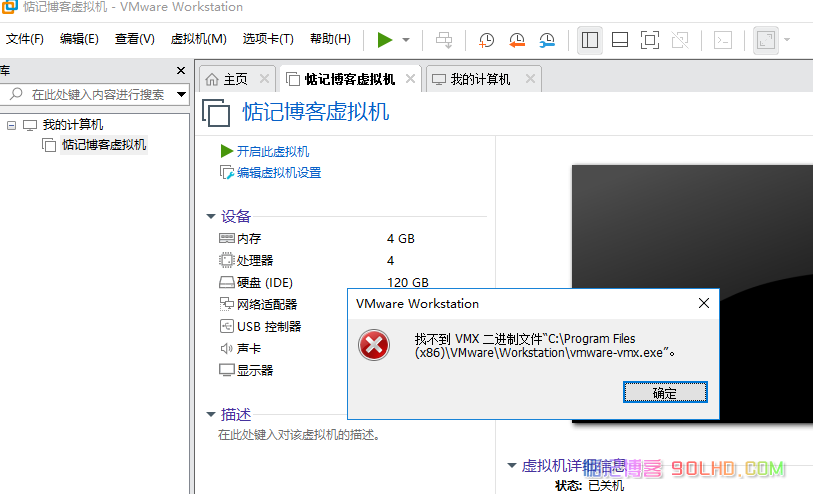Click the memory value 4 GB
Viewport: 813px width, 494px height.
pyautogui.click(x=401, y=238)
